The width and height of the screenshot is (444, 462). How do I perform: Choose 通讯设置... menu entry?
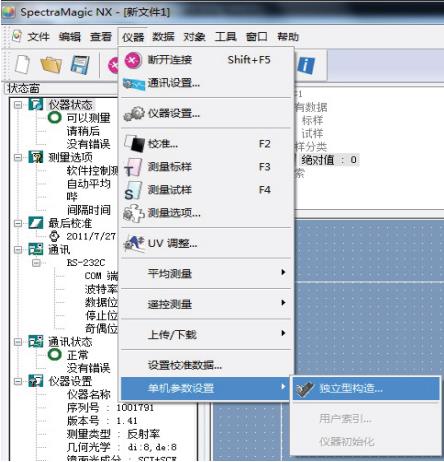[x=206, y=83]
